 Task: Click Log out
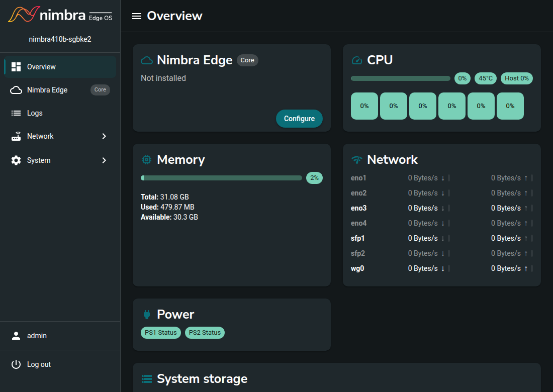[60, 364]
